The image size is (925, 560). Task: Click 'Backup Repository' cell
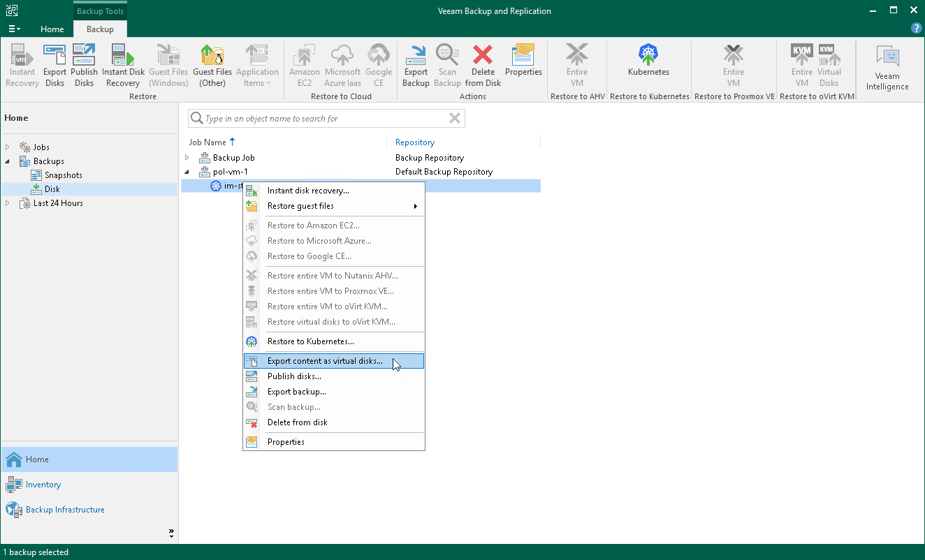(430, 158)
